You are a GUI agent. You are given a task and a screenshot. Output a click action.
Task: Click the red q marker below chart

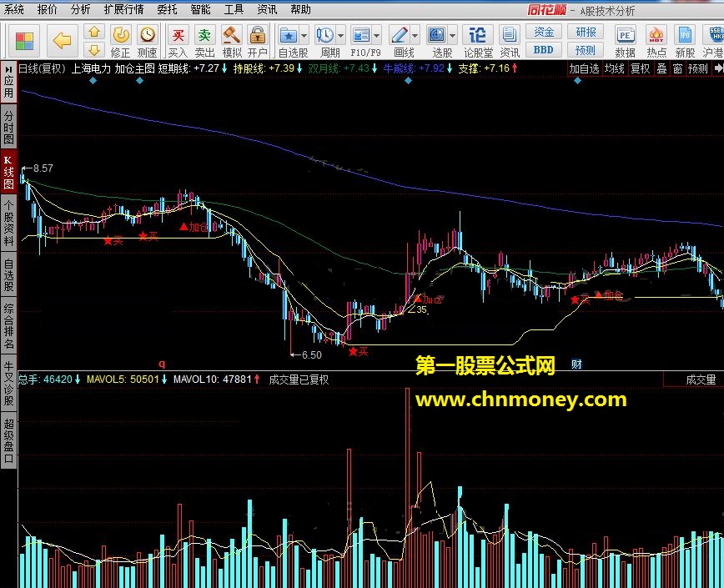click(162, 364)
